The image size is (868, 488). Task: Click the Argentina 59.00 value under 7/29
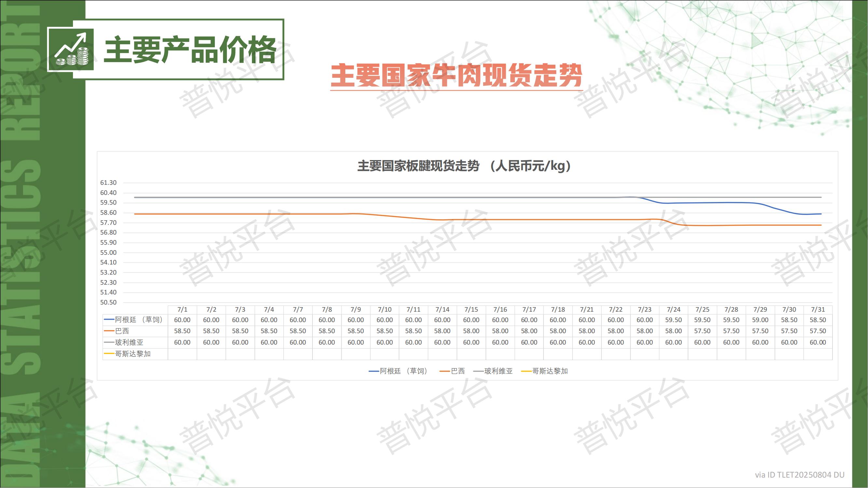(760, 320)
